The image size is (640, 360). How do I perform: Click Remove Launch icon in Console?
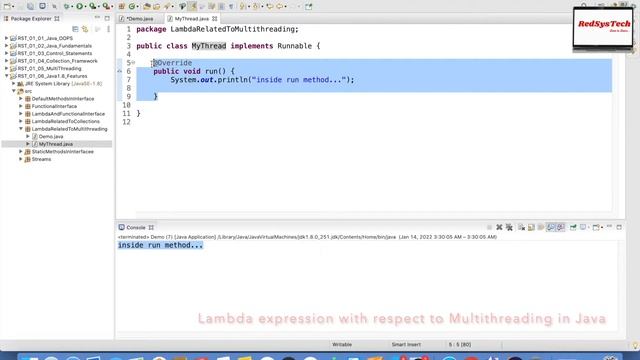pyautogui.click(x=499, y=227)
